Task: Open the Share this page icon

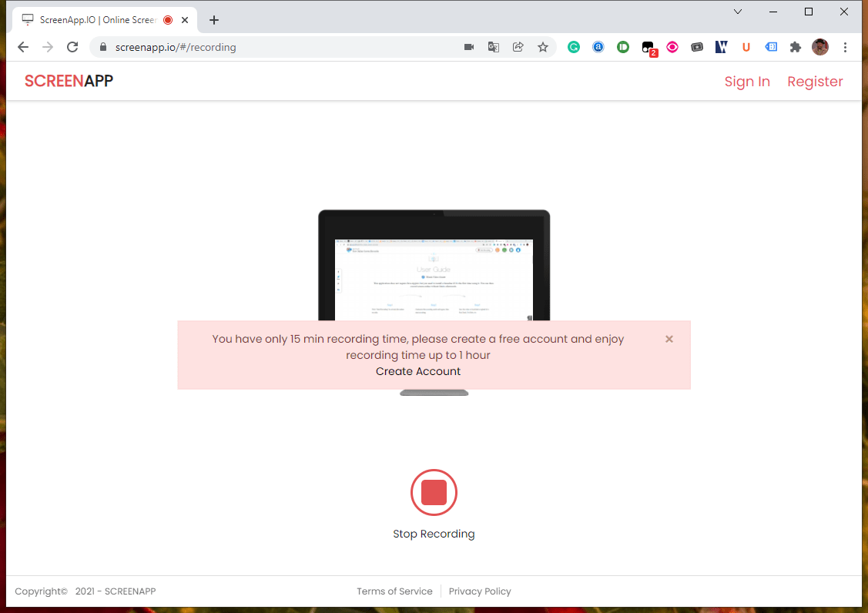Action: coord(518,47)
